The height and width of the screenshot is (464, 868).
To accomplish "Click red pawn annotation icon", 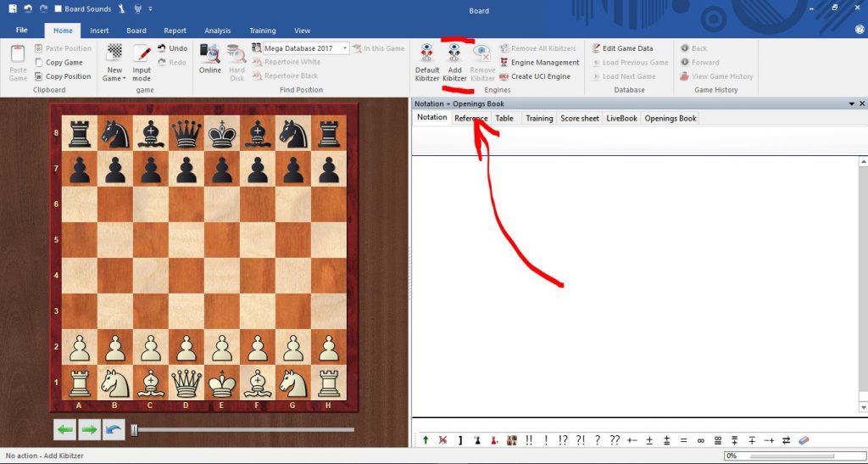I will pyautogui.click(x=493, y=440).
